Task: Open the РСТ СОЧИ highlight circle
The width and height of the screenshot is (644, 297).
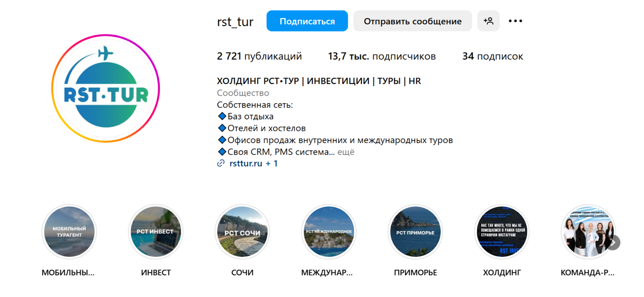Action: pos(242,232)
